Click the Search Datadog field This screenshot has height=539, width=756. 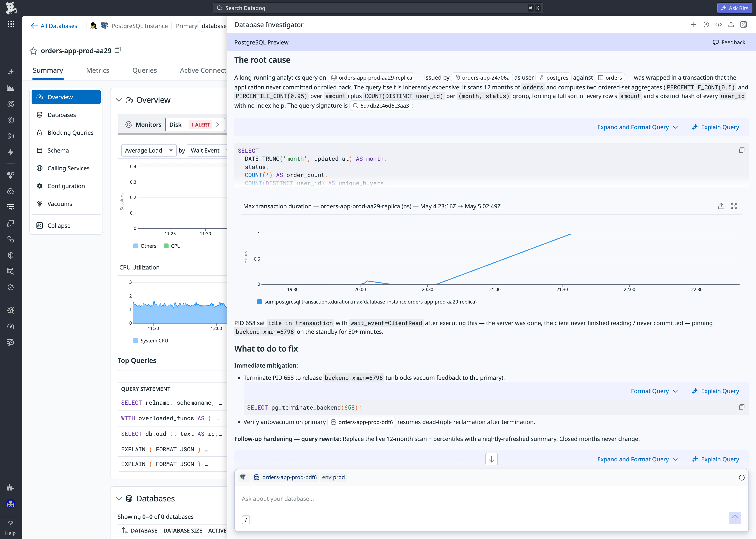[378, 8]
